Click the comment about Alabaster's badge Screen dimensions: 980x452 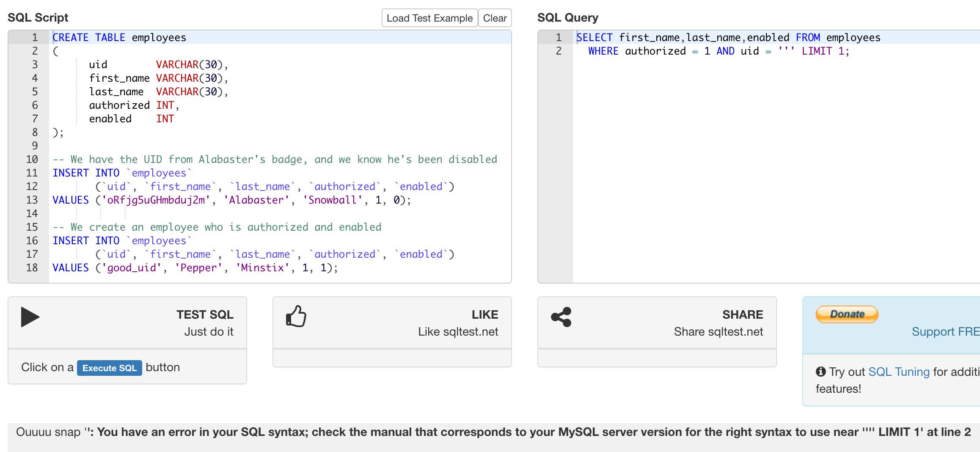click(x=275, y=160)
